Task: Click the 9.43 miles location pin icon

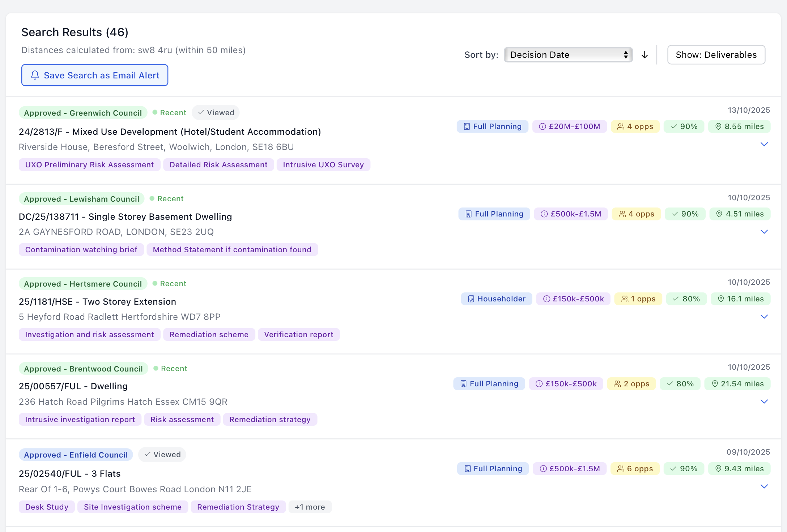Action: pyautogui.click(x=718, y=469)
